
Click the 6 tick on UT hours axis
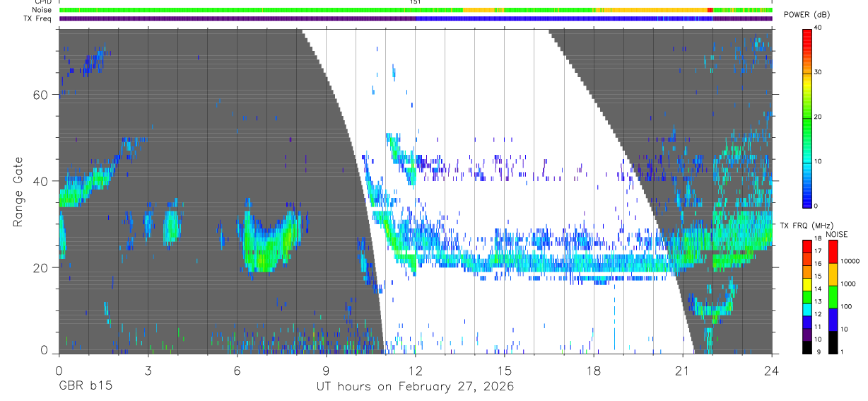(237, 370)
